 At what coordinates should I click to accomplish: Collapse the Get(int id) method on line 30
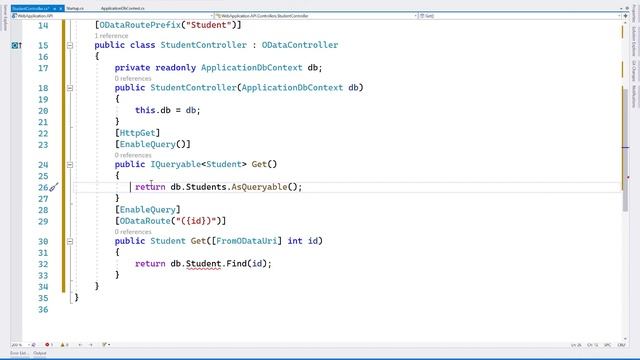[x=70, y=241]
